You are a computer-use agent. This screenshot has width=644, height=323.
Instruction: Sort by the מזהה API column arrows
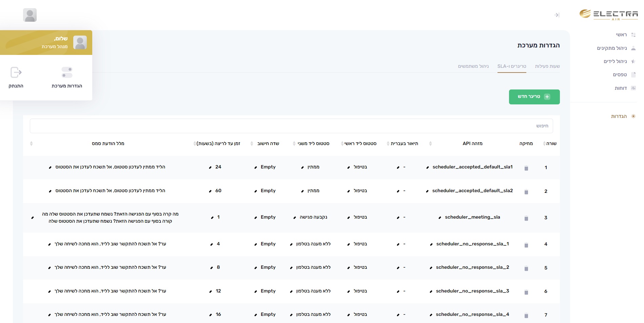430,144
